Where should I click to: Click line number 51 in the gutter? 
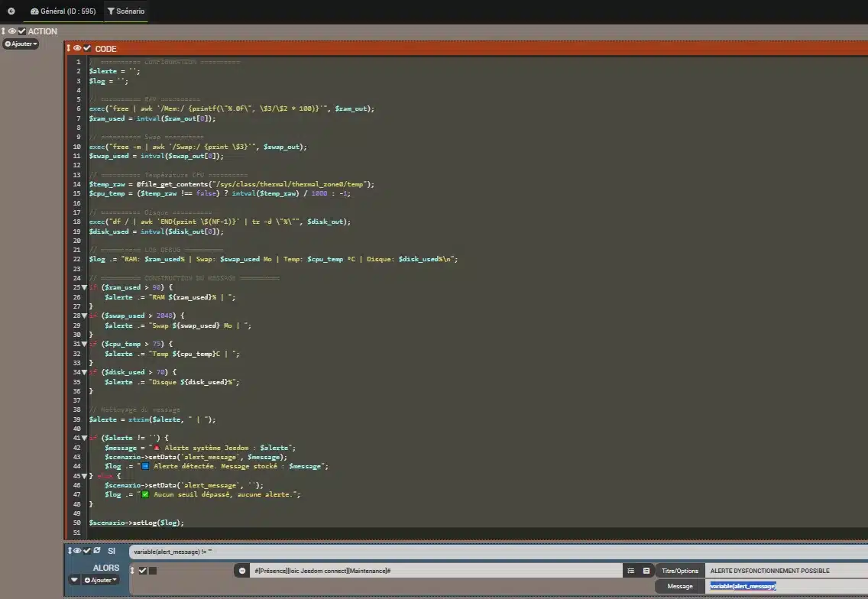pos(76,533)
